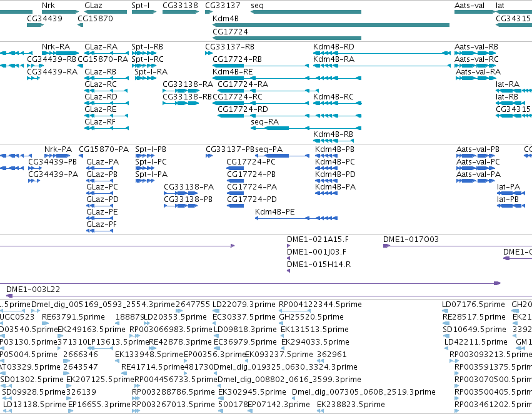Select the GH25520.5prime EST label
Viewport: 532px width, 414px height.
pos(311,317)
